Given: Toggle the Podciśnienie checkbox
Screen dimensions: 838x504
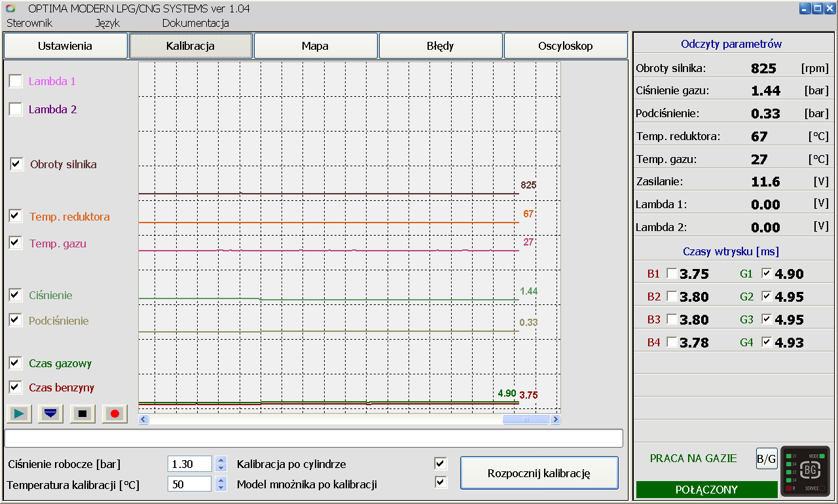Looking at the screenshot, I should [x=15, y=320].
